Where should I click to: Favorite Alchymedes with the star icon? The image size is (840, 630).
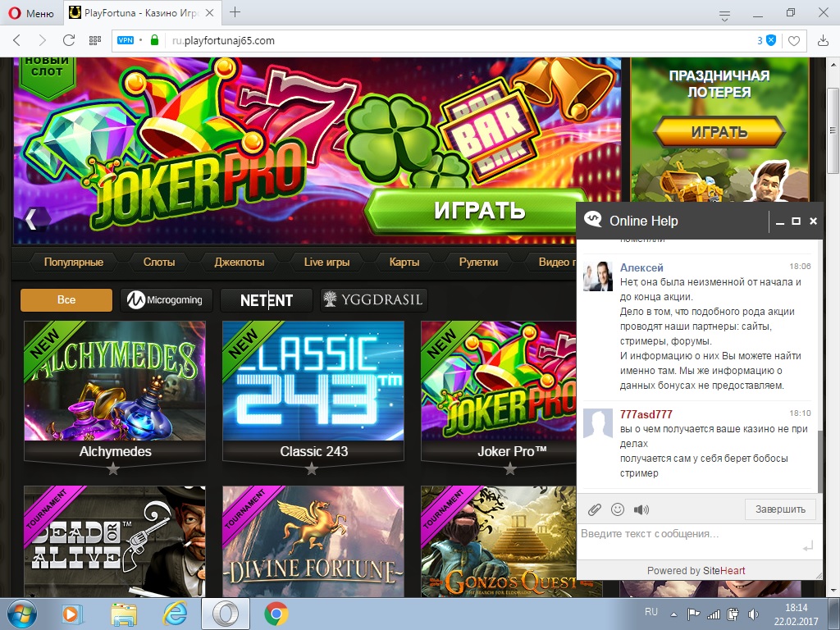[113, 470]
